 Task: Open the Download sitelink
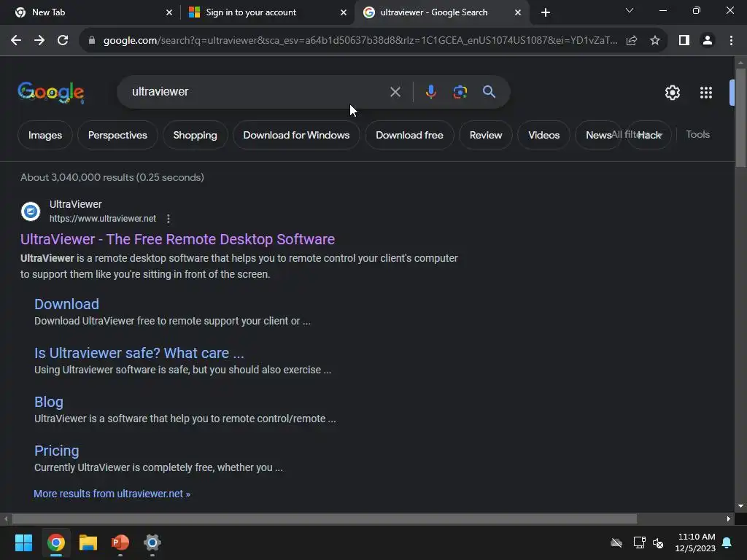[x=66, y=304]
